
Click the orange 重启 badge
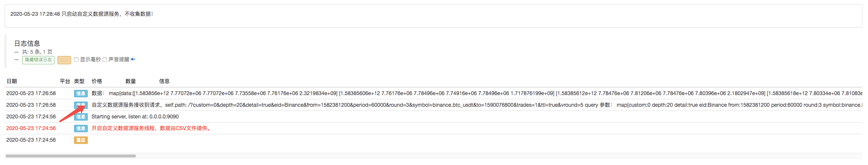tap(81, 140)
